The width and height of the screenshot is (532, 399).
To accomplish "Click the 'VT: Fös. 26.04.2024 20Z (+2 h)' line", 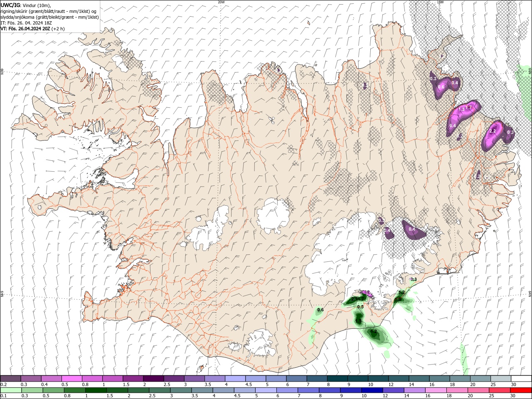I will tap(32, 29).
